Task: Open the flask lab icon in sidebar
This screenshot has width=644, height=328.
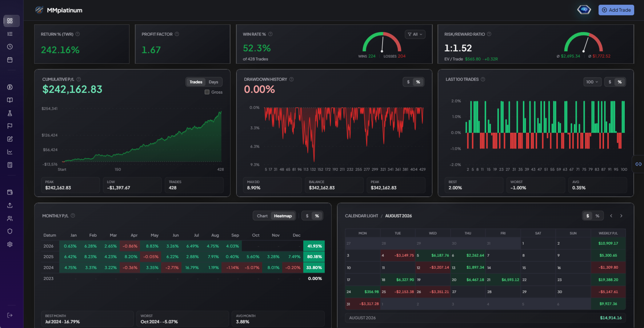Action: [x=10, y=113]
